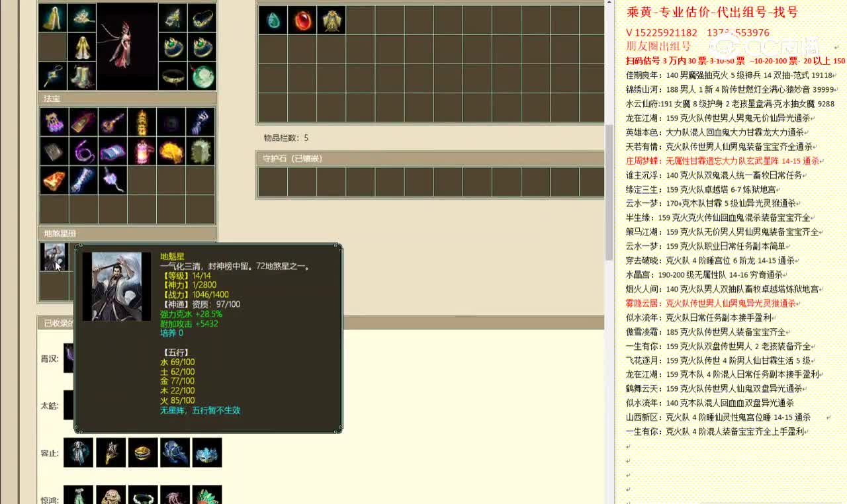Click the green jade orb equipment icon
Viewport: 847px width, 504px height.
click(202, 76)
